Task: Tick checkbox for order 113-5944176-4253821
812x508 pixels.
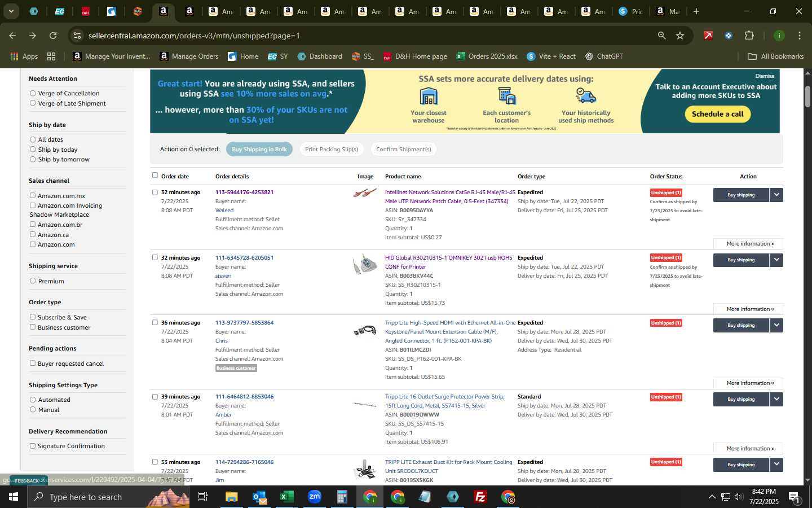Action: [x=155, y=192]
